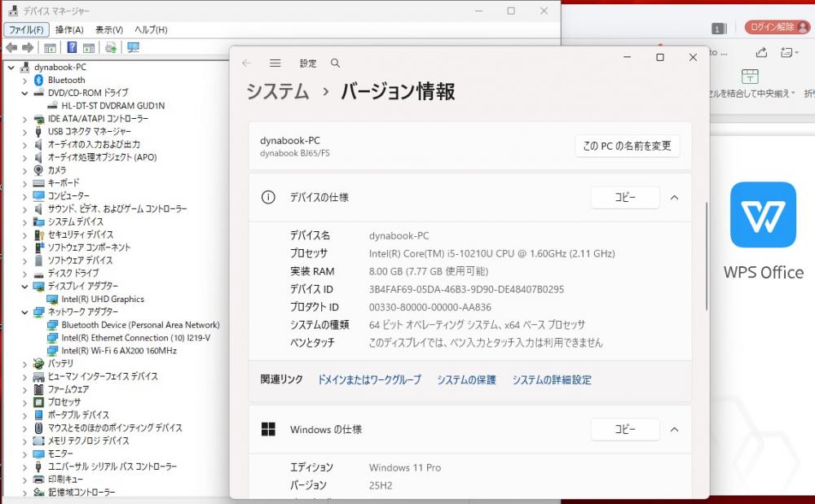Click the merge and center cells icon
The height and width of the screenshot is (504, 815).
click(x=750, y=77)
